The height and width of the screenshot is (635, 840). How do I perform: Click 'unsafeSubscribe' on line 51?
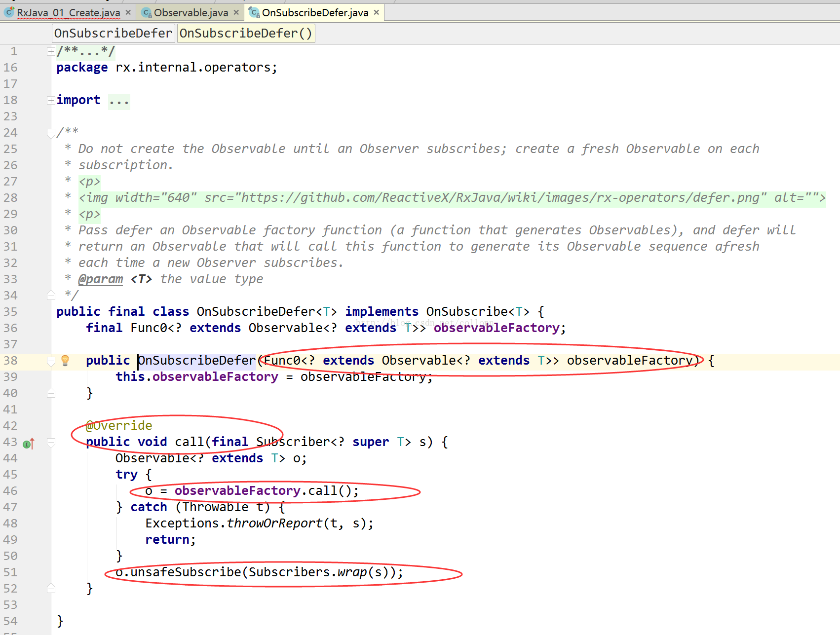[186, 572]
